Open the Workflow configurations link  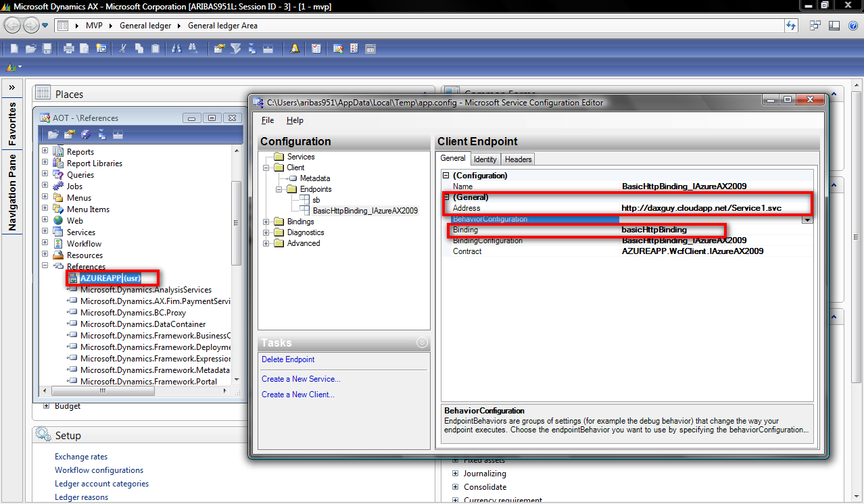99,470
